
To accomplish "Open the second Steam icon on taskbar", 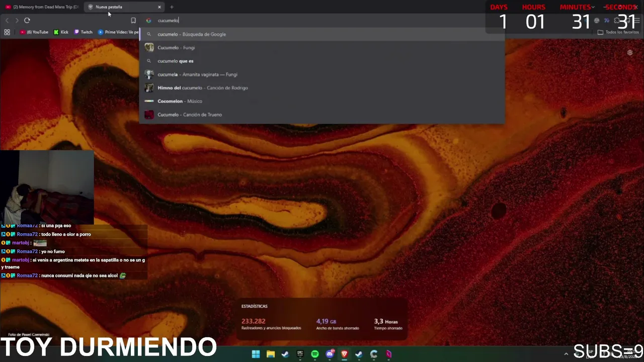I will coord(359,354).
